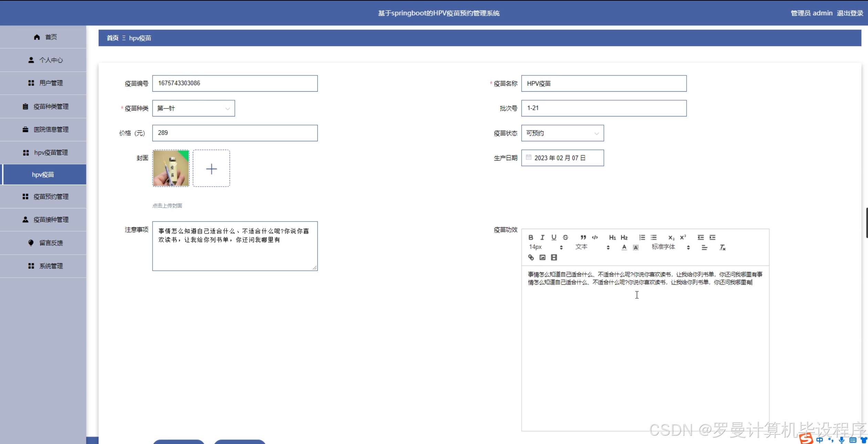
Task: Toggle underline formatting in the editor toolbar
Action: [x=554, y=237]
